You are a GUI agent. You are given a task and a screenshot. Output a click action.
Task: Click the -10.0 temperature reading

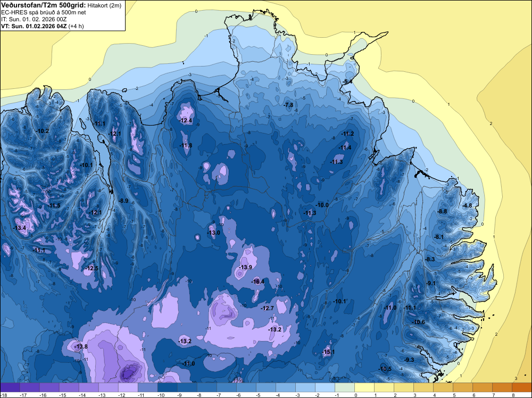[322, 205]
